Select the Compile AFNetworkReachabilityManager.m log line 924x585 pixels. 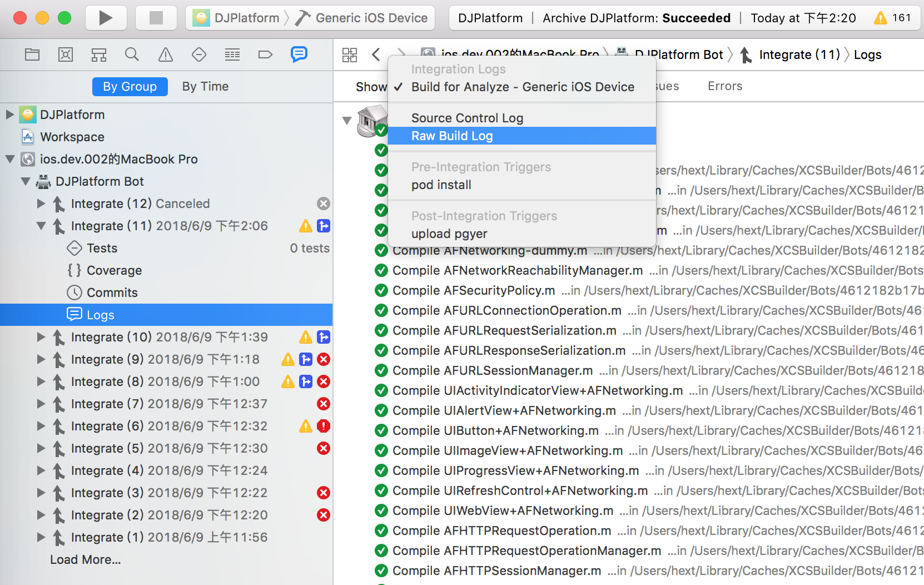click(649, 270)
